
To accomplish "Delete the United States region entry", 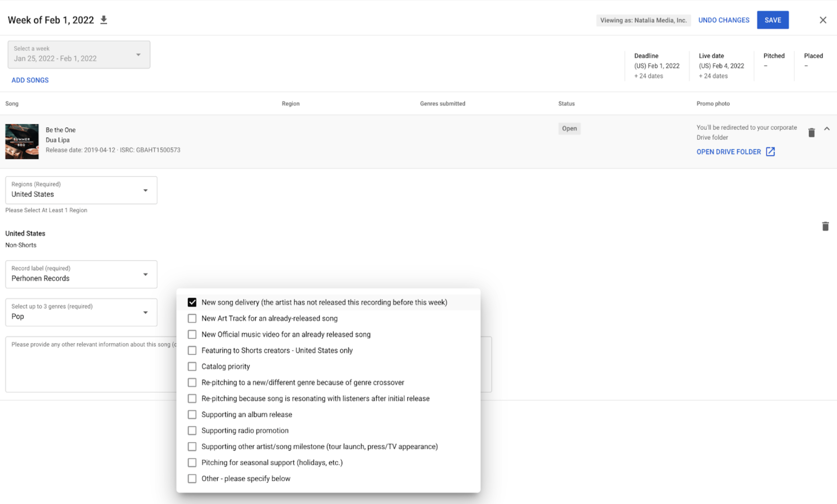I will [825, 226].
